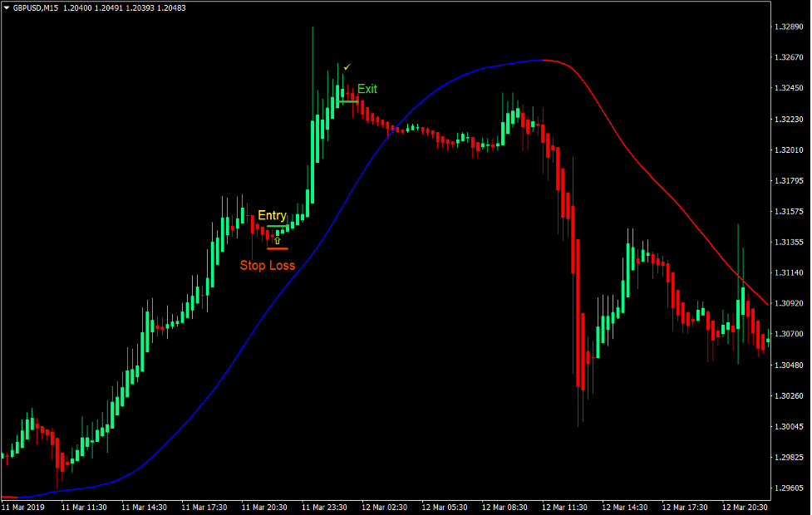Select the yellow Entry text label
Image resolution: width=812 pixels, height=515 pixels.
click(x=272, y=216)
